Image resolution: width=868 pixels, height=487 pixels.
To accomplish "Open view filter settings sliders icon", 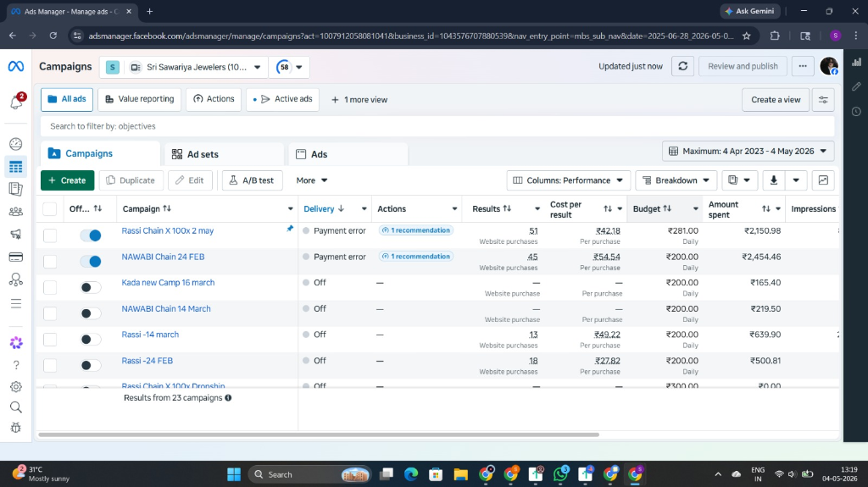I will (823, 100).
